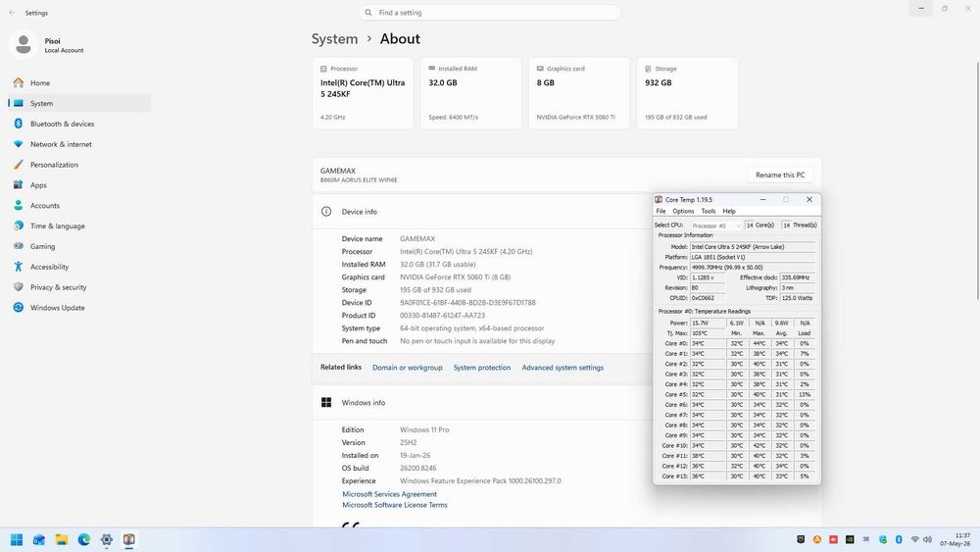Launch Microsoft Edge from the taskbar

coord(83,539)
